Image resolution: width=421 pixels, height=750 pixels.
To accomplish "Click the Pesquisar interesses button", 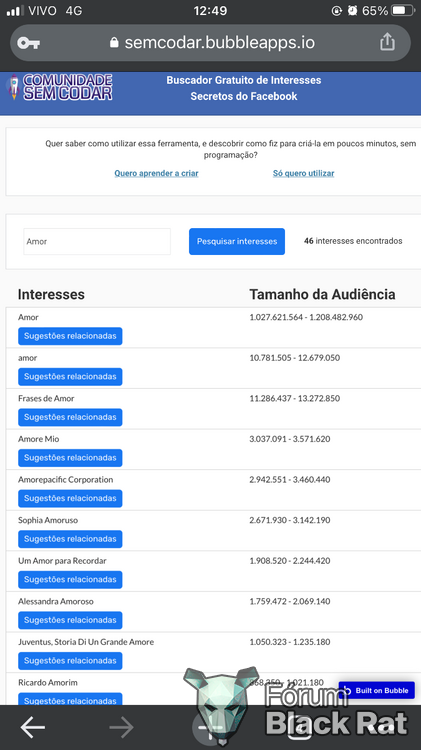I will coord(237,242).
